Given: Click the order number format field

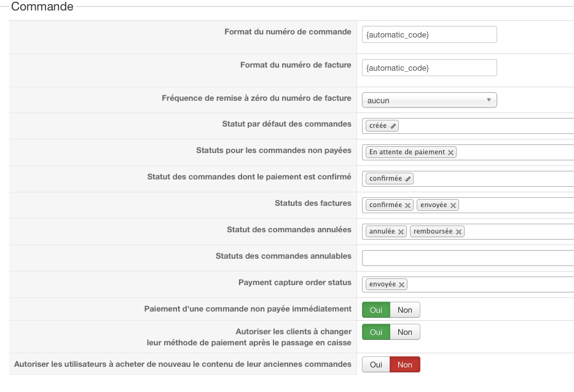Looking at the screenshot, I should [x=430, y=35].
